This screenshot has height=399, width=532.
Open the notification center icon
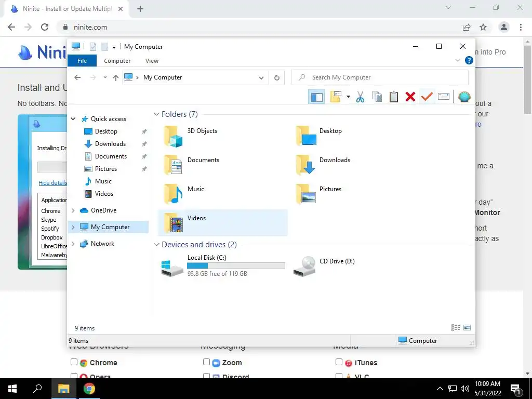(x=516, y=389)
